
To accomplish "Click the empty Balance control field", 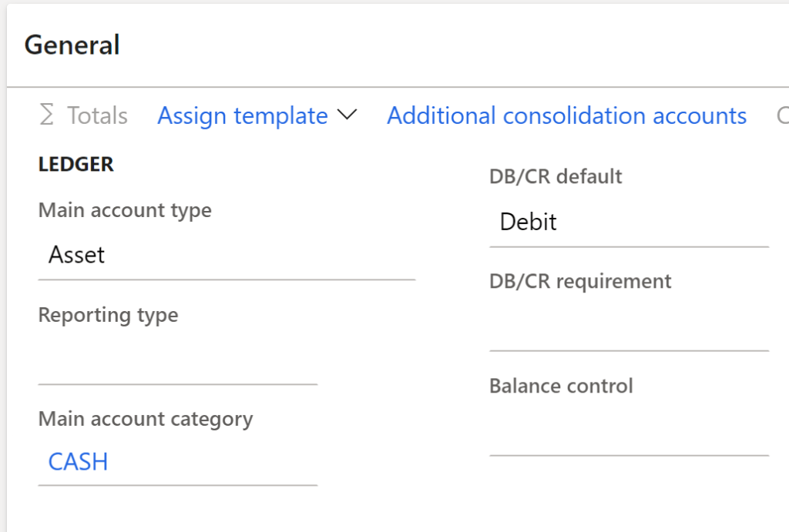I will [x=628, y=432].
